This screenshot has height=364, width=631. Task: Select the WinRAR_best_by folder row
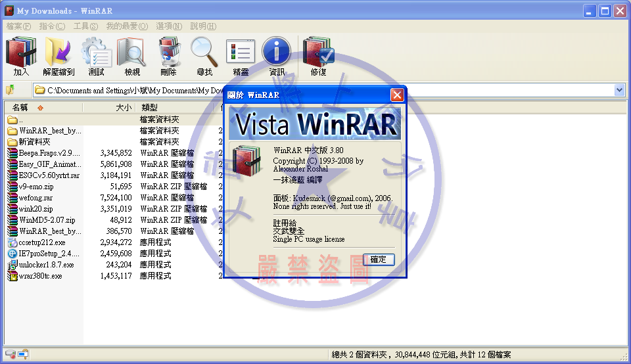(x=112, y=131)
